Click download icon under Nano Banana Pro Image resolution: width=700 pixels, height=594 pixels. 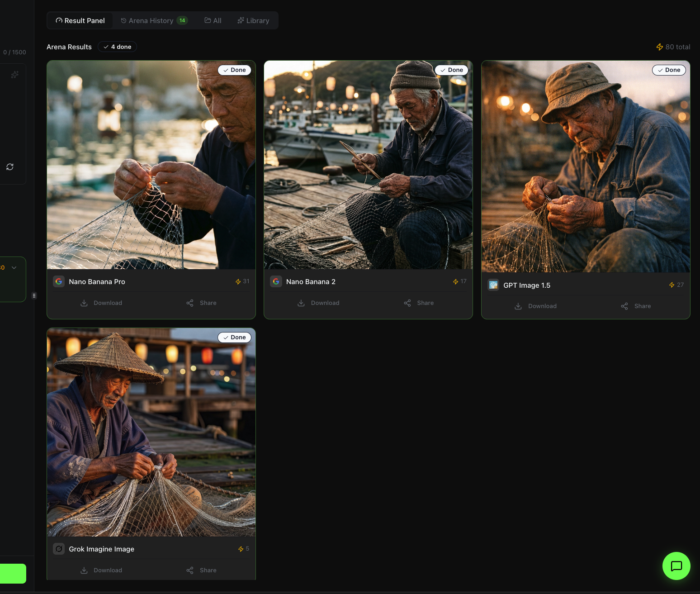(84, 303)
